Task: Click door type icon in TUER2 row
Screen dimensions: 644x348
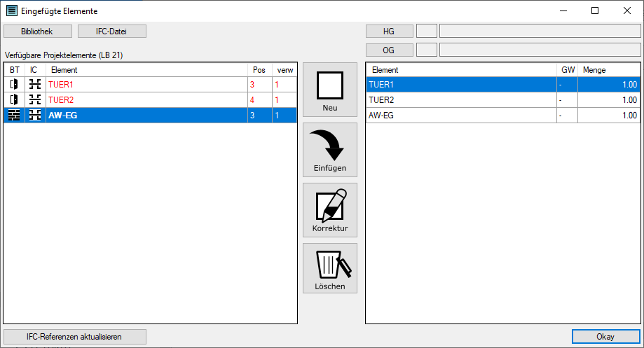Action: 15,99
